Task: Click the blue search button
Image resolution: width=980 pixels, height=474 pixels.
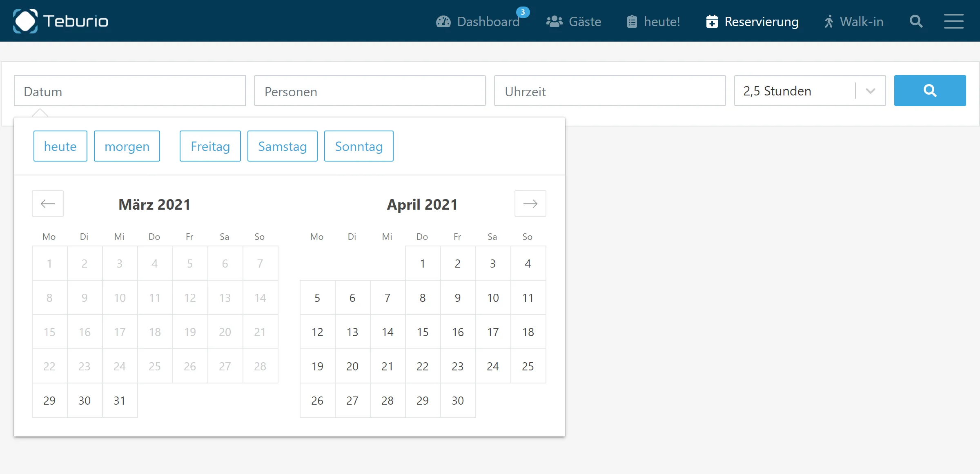Action: click(x=930, y=91)
